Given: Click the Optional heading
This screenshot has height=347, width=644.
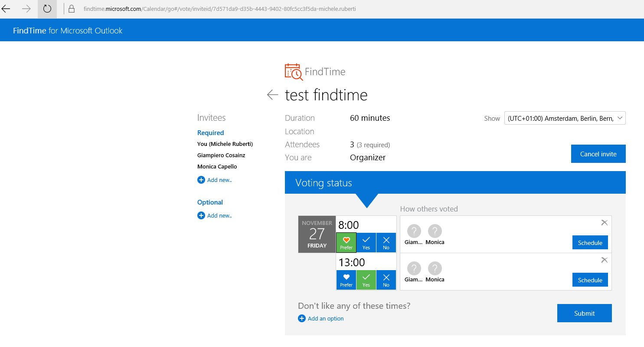Looking at the screenshot, I should [210, 202].
